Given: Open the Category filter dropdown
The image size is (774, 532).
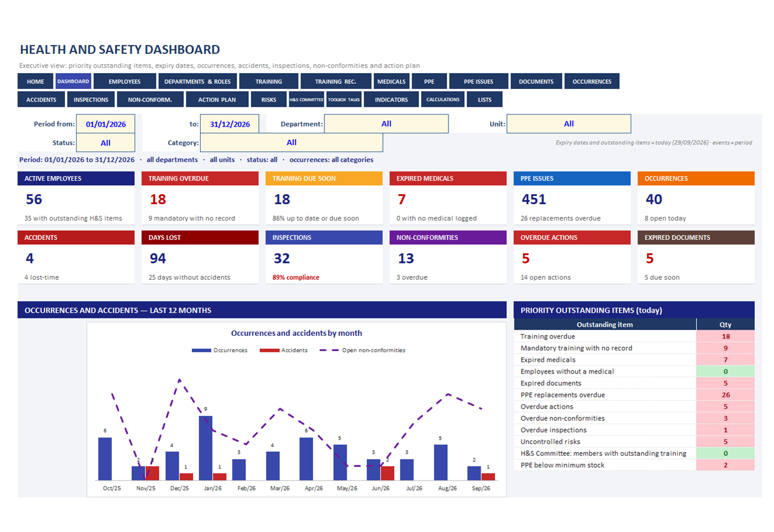Looking at the screenshot, I should tap(292, 143).
